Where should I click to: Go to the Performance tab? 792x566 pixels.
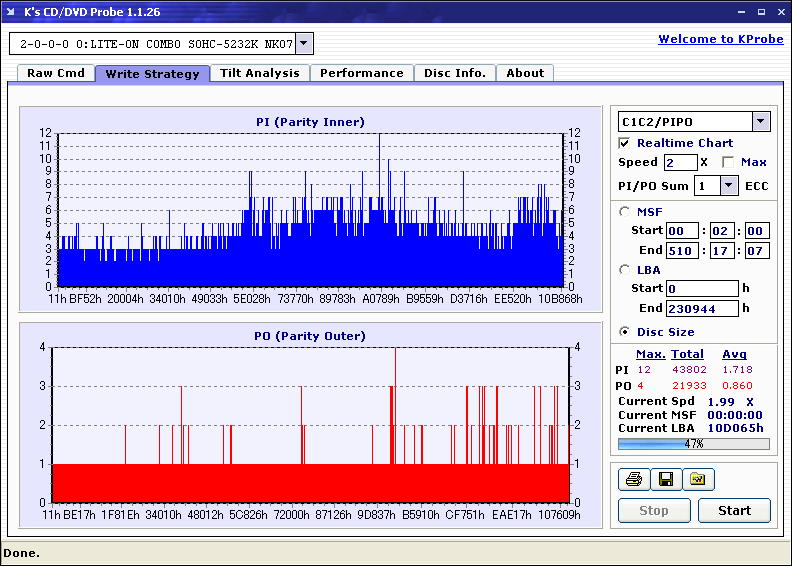[x=362, y=73]
